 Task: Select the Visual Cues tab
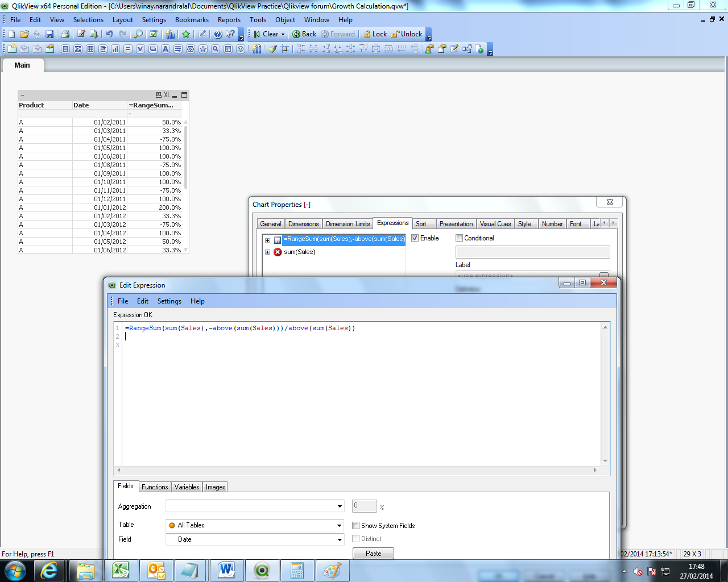coord(495,224)
